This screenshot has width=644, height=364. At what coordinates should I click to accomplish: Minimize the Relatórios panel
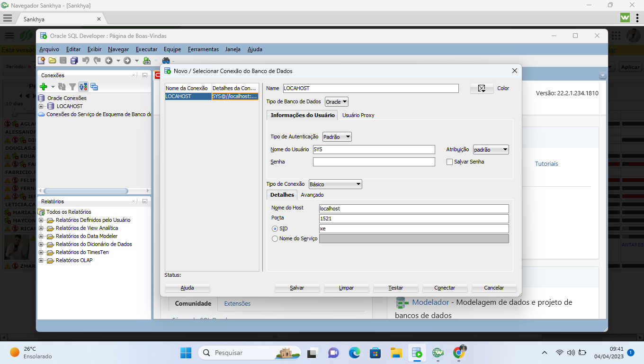click(x=144, y=201)
